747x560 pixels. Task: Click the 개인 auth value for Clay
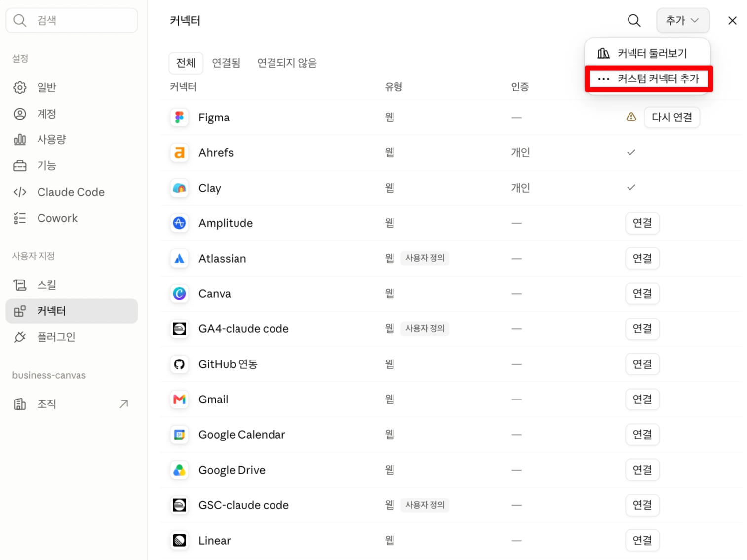click(520, 188)
